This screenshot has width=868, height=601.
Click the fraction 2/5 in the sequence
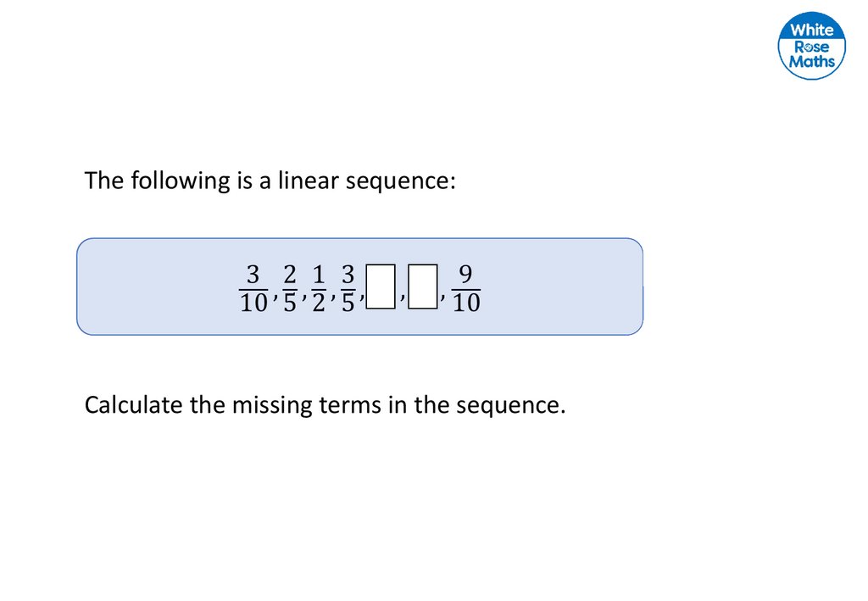(290, 287)
